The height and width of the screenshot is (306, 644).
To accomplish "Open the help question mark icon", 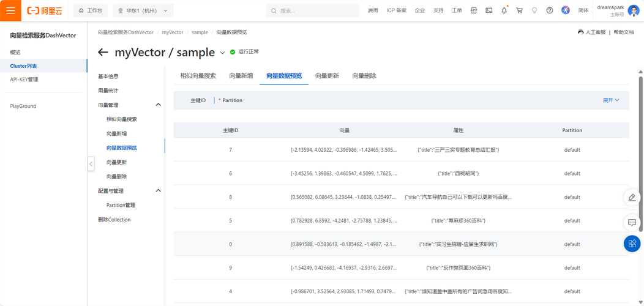I will [550, 10].
